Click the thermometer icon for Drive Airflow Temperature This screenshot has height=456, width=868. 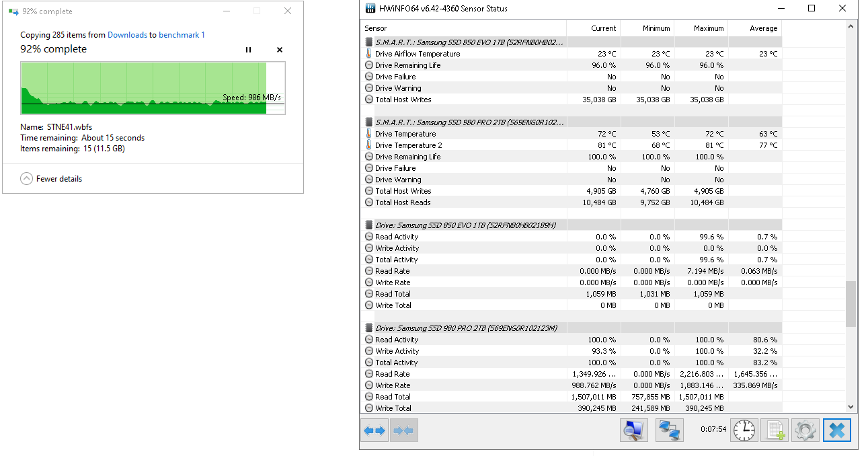point(369,54)
